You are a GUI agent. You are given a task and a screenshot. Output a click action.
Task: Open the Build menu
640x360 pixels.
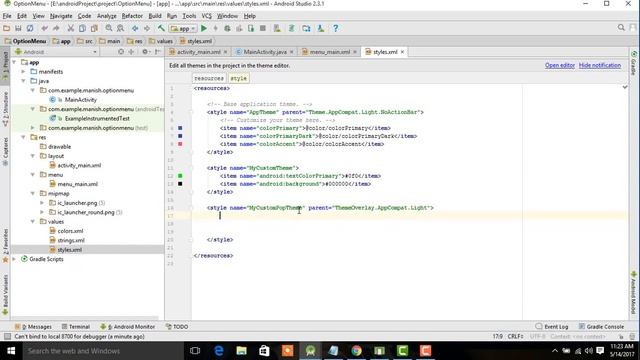[x=155, y=16]
